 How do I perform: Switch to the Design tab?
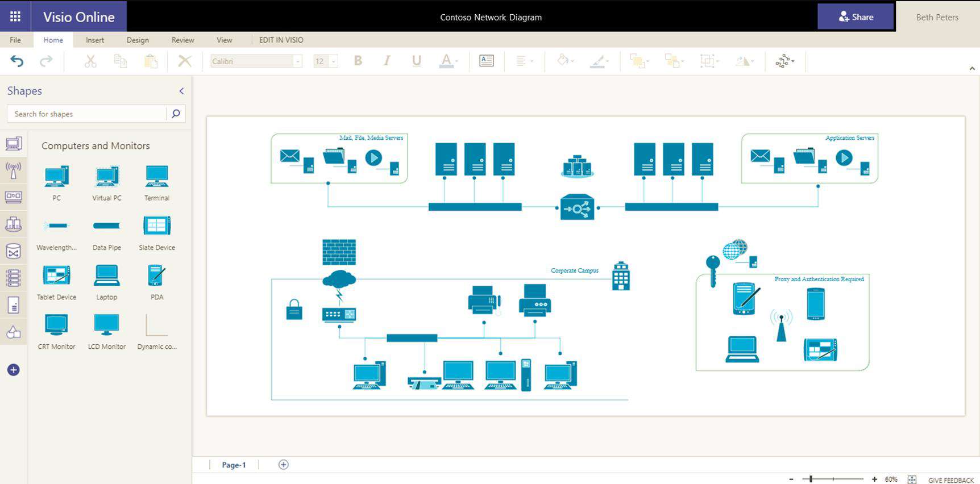click(x=138, y=40)
